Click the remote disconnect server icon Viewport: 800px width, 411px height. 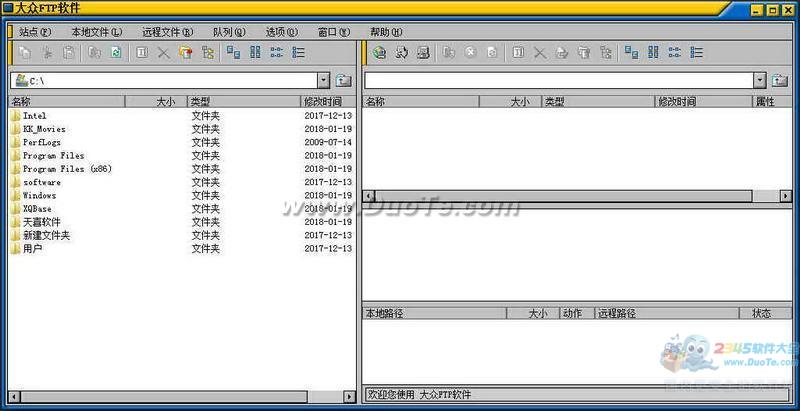tap(423, 53)
